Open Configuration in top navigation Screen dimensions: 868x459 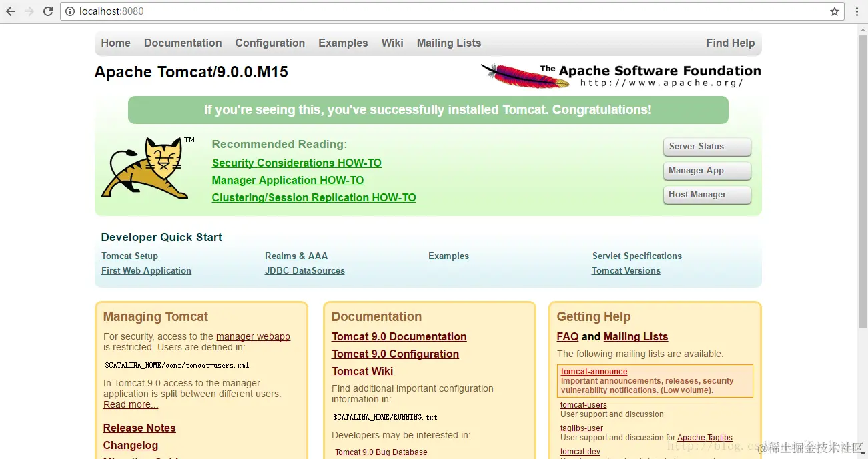click(270, 43)
